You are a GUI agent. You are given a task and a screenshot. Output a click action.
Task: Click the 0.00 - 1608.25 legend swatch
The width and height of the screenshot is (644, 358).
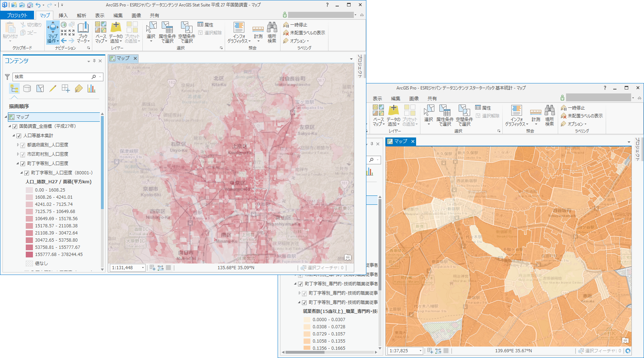coord(29,190)
